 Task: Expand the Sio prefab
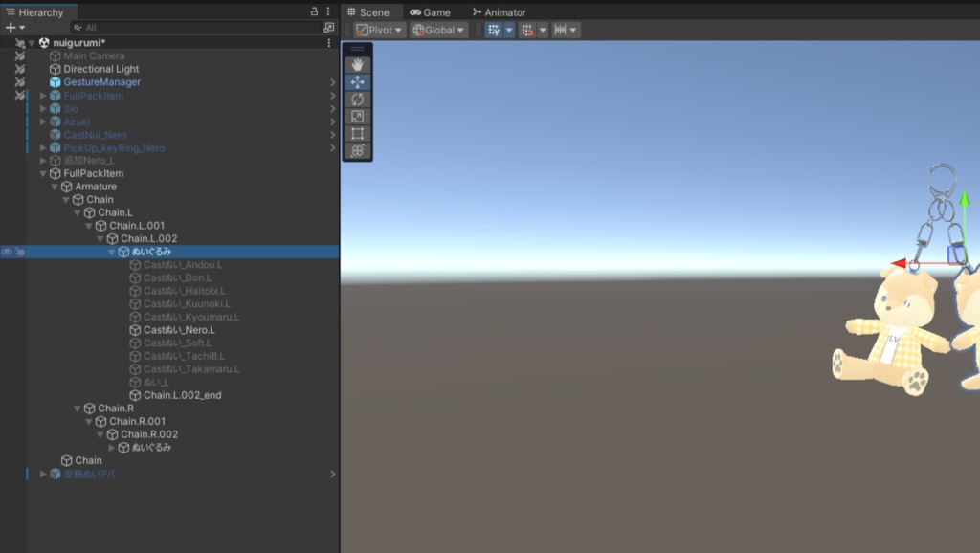pos(43,109)
